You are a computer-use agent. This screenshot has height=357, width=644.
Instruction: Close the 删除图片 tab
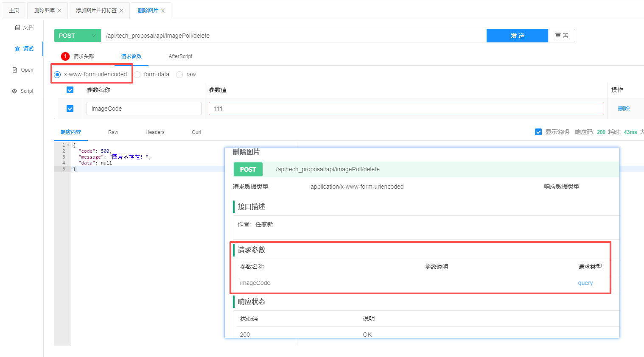point(163,11)
